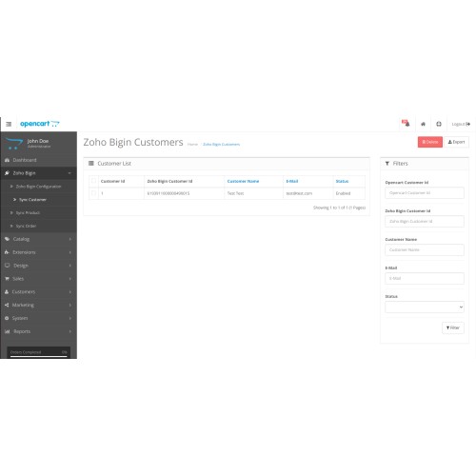Toggle the hamburger menu icon
This screenshot has height=476, width=476.
9,124
